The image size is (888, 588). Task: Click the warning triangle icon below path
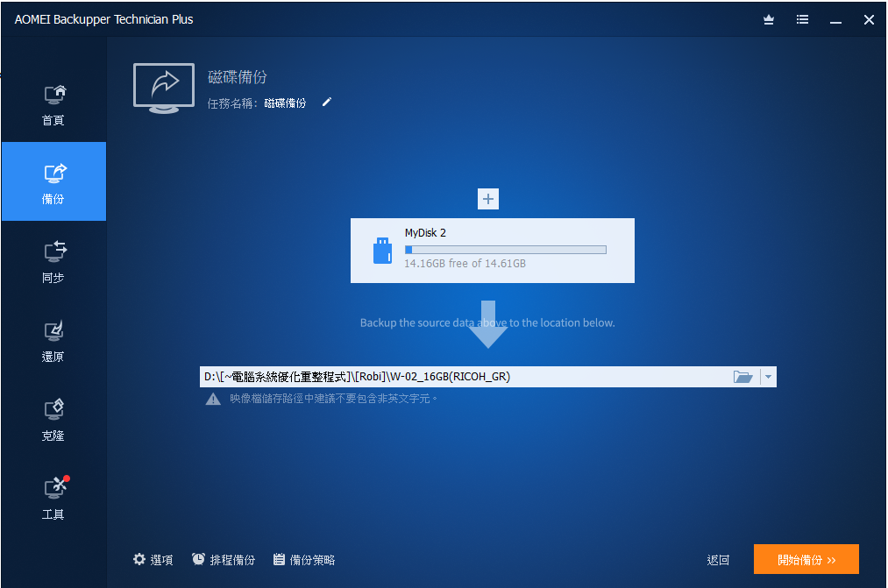[213, 399]
